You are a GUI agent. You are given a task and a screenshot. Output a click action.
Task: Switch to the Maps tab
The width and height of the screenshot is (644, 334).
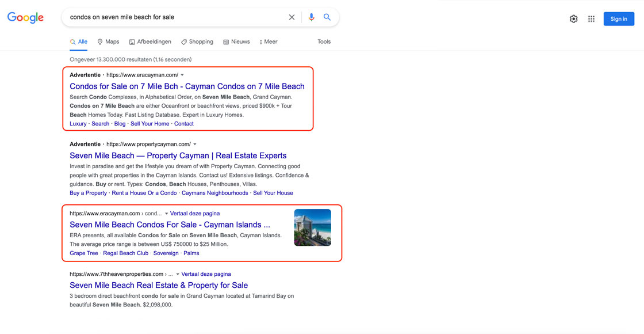109,42
